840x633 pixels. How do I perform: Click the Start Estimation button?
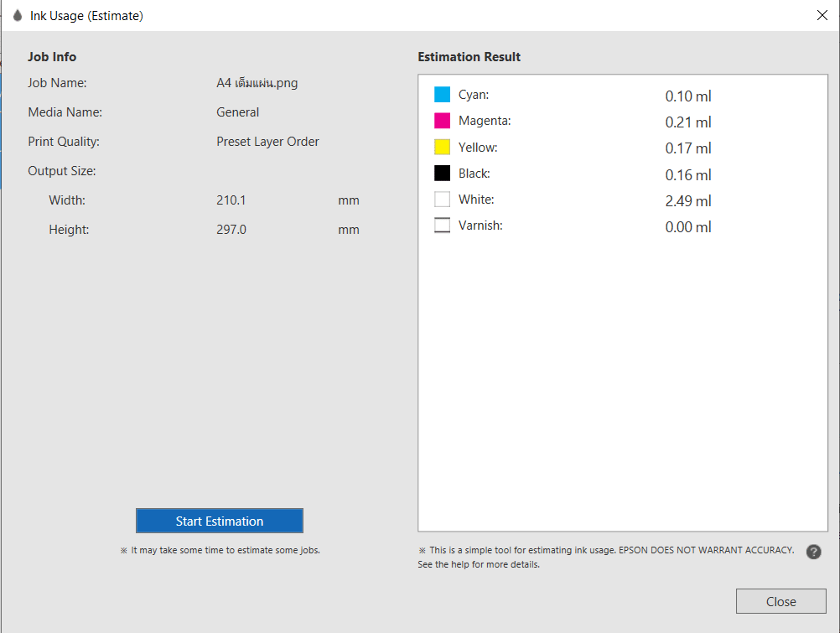(x=219, y=521)
